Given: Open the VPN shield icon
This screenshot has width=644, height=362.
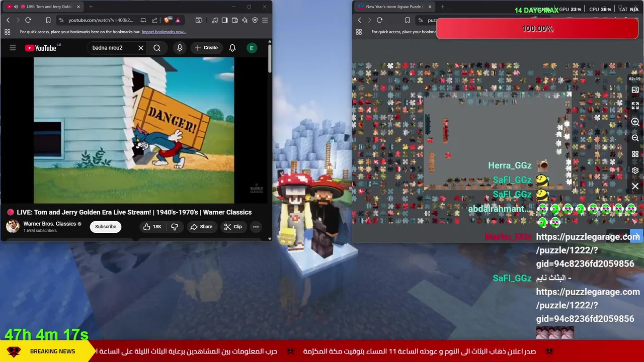Looking at the screenshot, I should (255, 20).
